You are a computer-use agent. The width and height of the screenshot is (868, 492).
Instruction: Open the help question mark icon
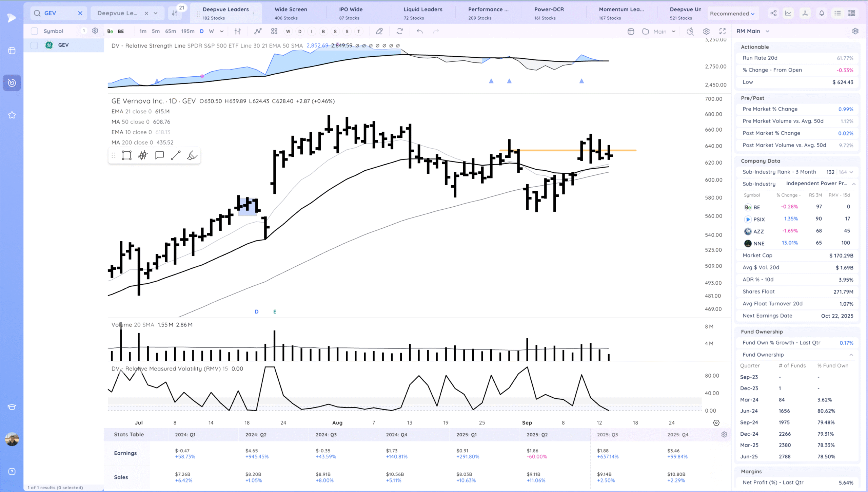click(x=12, y=472)
